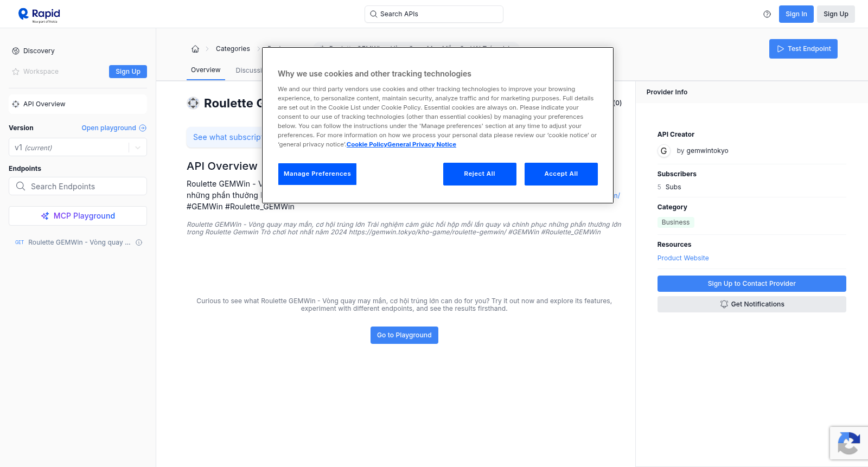The width and height of the screenshot is (868, 467).
Task: Open the Discussions tab
Action: coord(249,71)
